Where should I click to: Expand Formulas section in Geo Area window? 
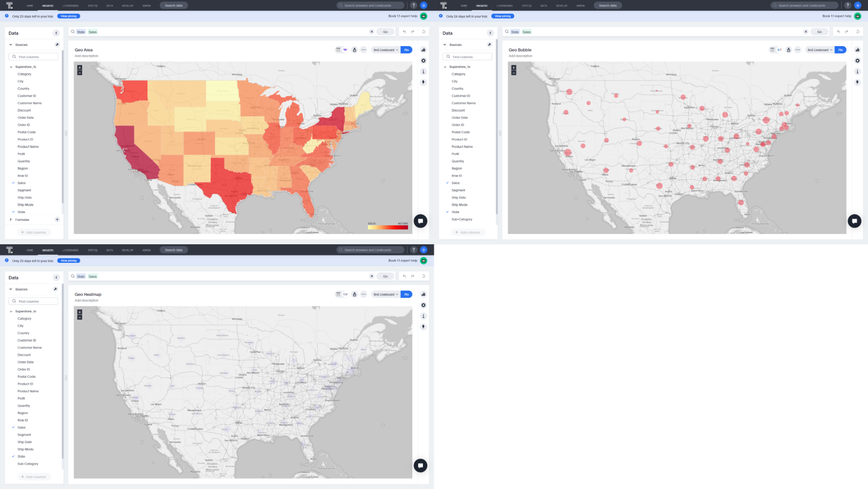click(11, 220)
